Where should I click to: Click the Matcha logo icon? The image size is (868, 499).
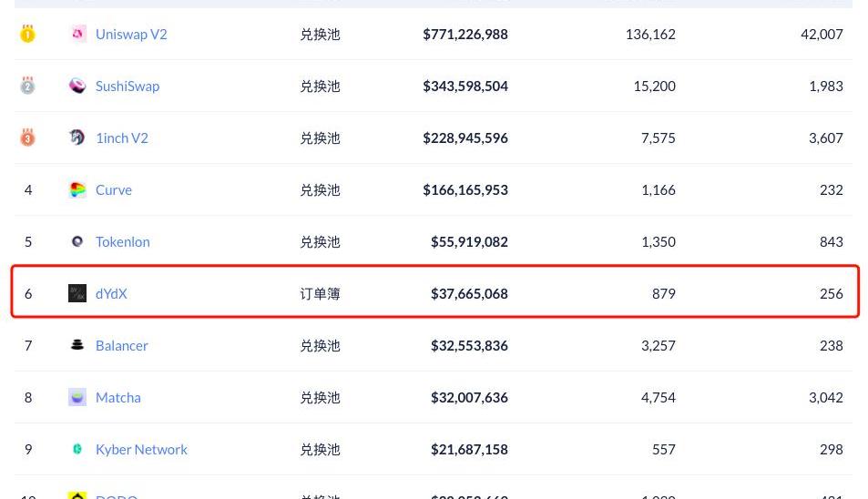(77, 397)
